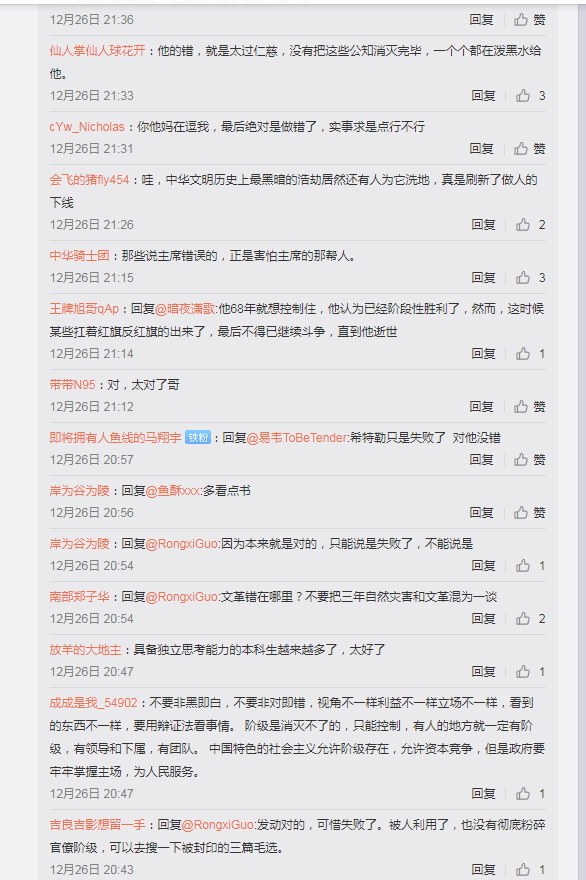Like the comment by 仙人掌仙人球花开

click(530, 95)
